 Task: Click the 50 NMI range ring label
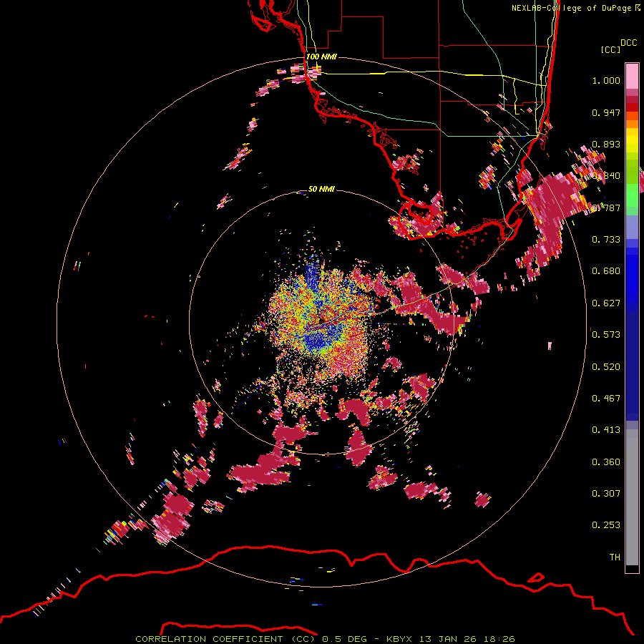[321, 190]
